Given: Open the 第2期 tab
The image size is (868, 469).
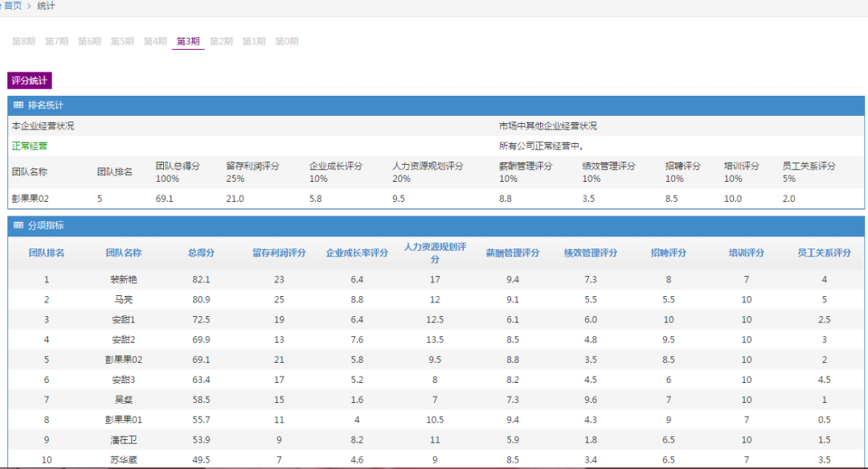Looking at the screenshot, I should pos(221,41).
